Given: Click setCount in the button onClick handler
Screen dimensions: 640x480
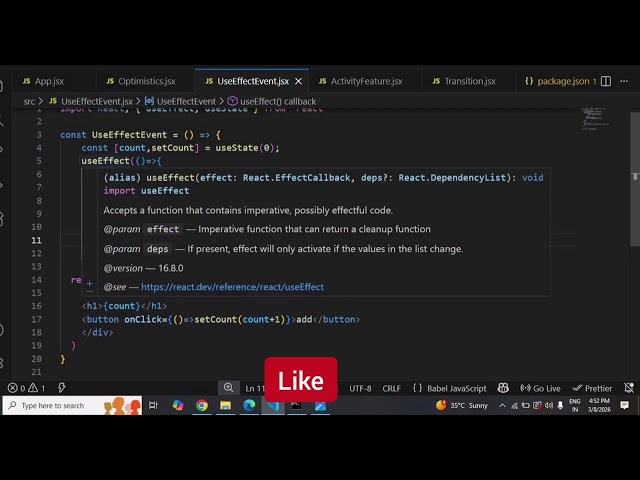Looking at the screenshot, I should (x=216, y=319).
